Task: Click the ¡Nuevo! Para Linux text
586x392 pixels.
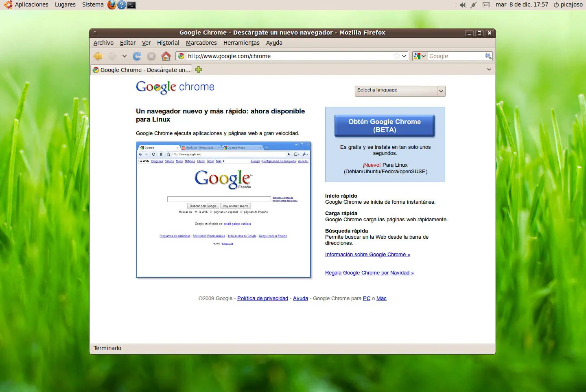Action: point(385,165)
